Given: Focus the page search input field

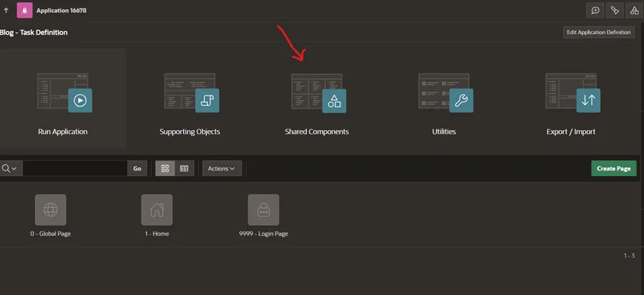Looking at the screenshot, I should pyautogui.click(x=75, y=168).
